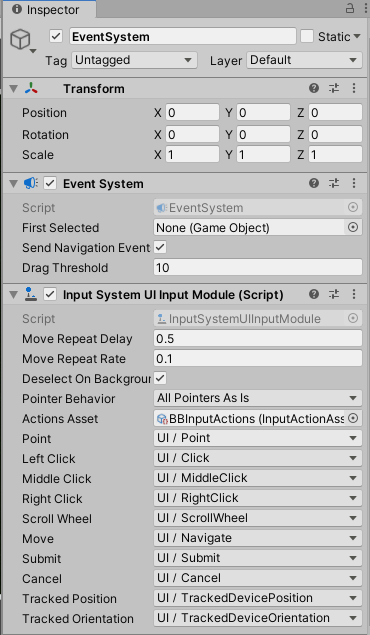Collapse the Transform component foldout
370x635 pixels.
click(x=13, y=88)
